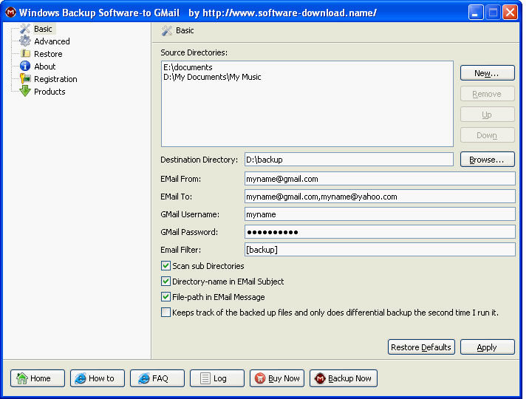This screenshot has width=532, height=399.
Task: Open the Advanced settings page
Action: [x=52, y=41]
